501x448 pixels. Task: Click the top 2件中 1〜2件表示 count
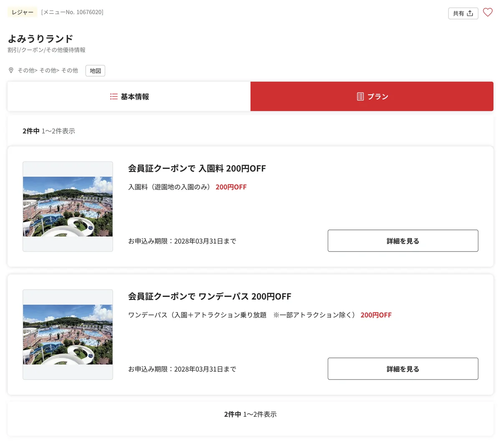click(49, 131)
